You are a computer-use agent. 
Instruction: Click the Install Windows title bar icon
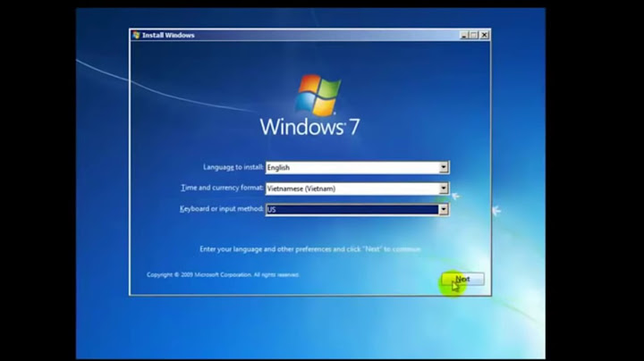tap(136, 35)
